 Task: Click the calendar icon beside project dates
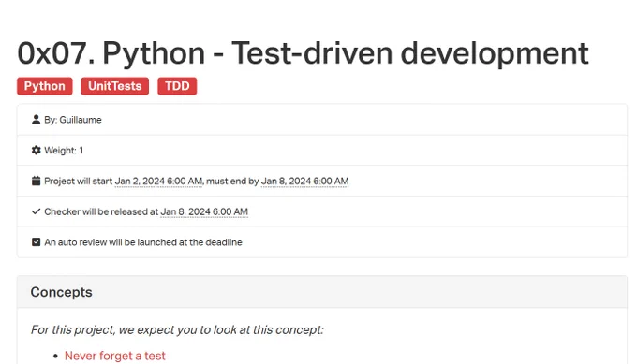36,181
